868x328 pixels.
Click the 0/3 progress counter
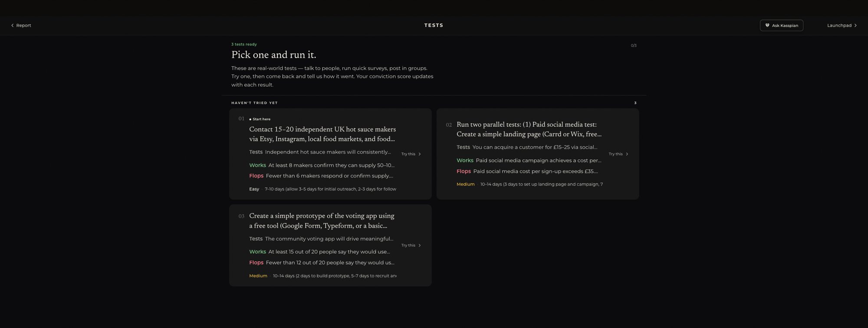tap(634, 46)
